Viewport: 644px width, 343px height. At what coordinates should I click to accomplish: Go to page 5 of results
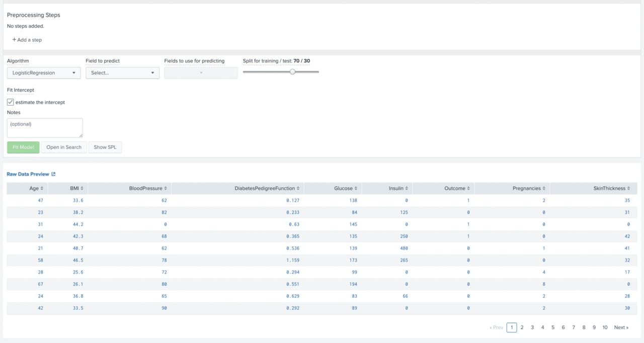pyautogui.click(x=553, y=327)
